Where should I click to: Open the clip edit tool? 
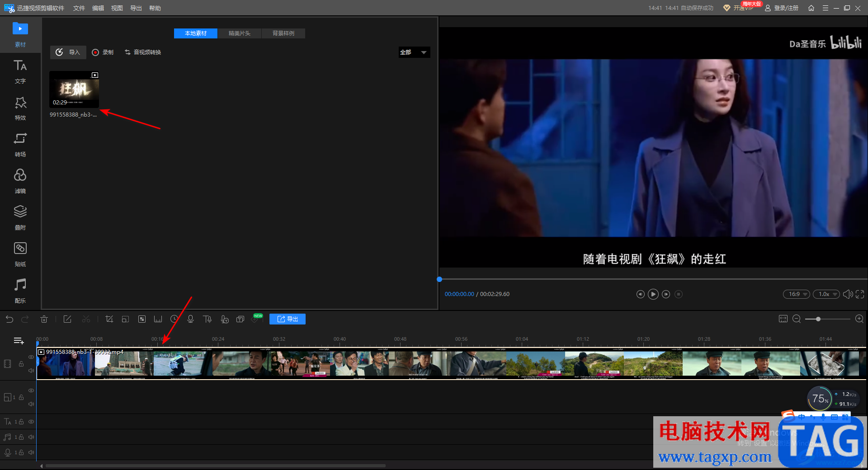tap(67, 319)
